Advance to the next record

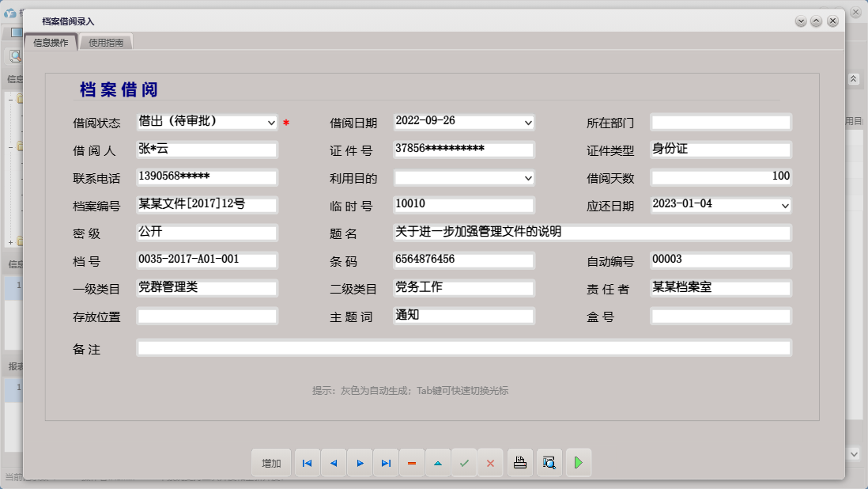tap(360, 463)
